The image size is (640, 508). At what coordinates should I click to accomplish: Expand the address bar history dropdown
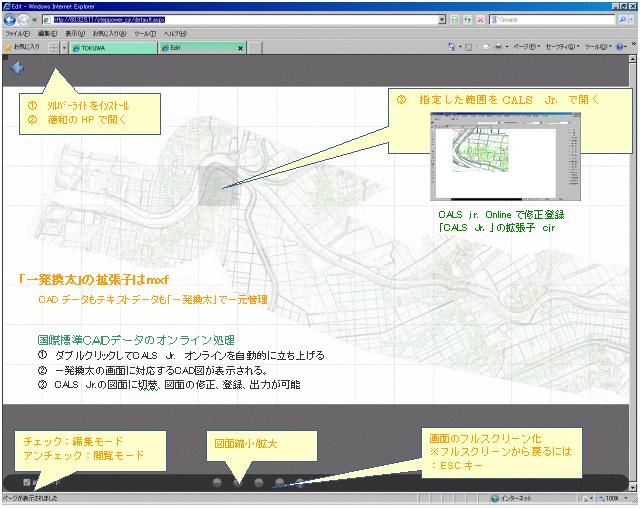coord(442,20)
